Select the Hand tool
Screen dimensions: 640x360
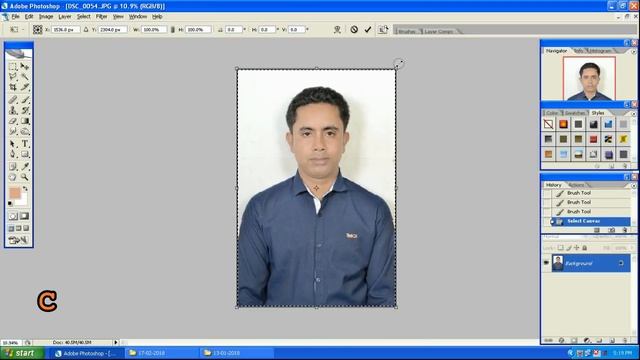tap(13, 177)
